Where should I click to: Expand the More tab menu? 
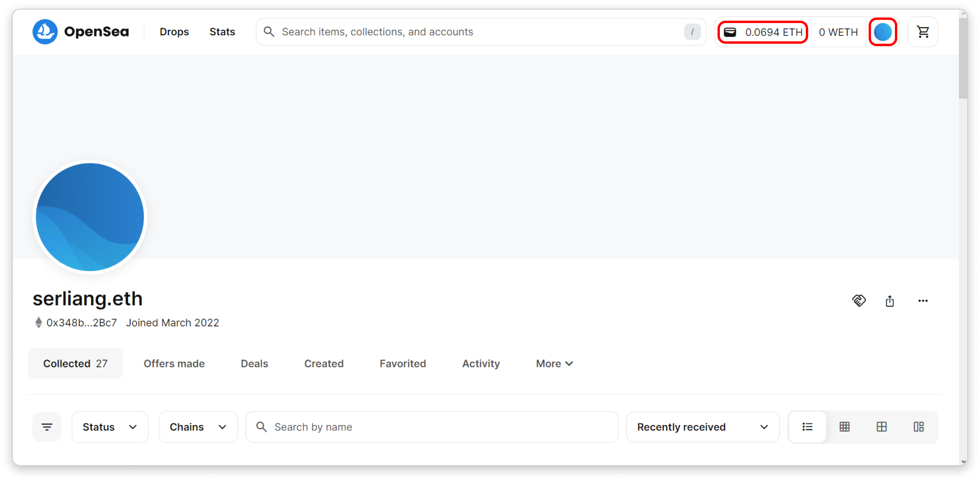click(554, 363)
